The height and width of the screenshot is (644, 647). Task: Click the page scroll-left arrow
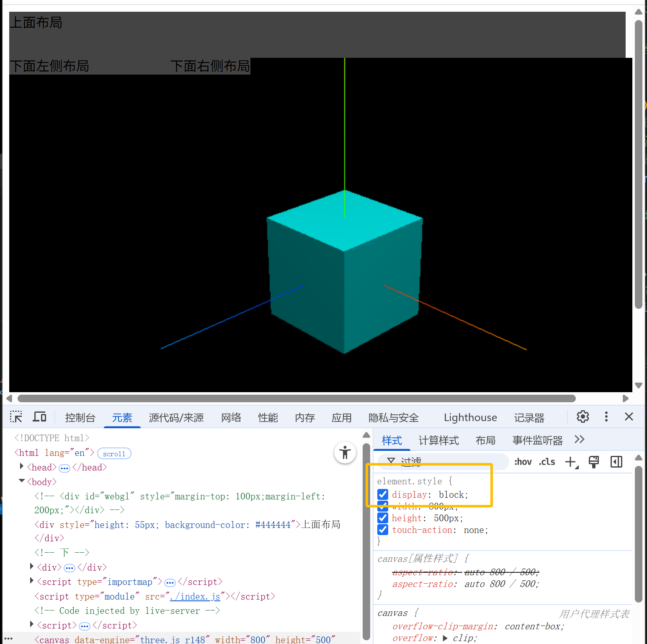9,398
